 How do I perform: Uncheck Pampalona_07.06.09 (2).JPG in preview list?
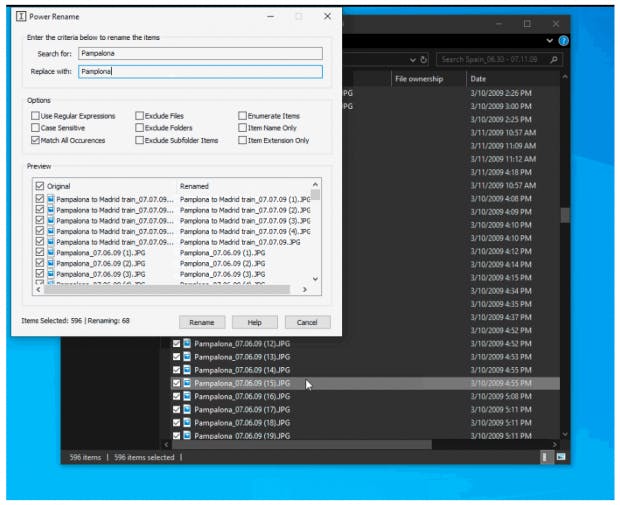click(x=40, y=263)
